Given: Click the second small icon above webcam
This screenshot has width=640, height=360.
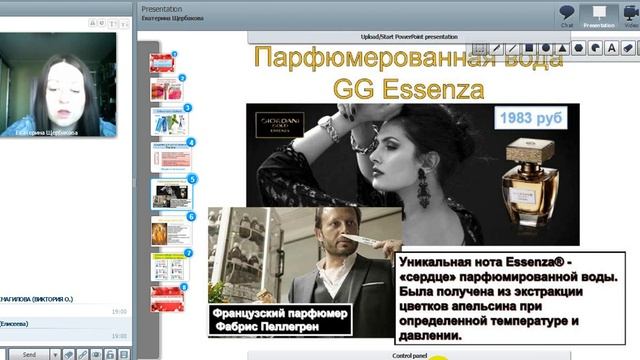Looking at the screenshot, I should point(102,23).
